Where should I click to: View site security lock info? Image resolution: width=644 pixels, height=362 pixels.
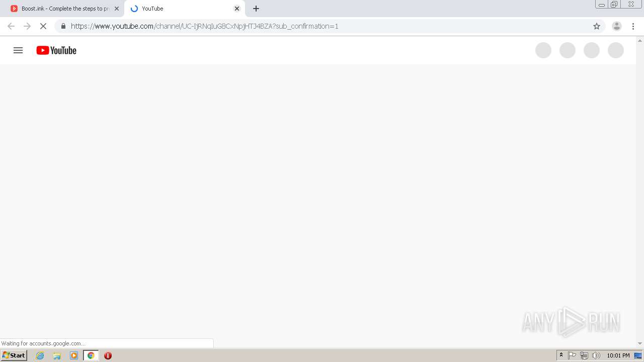63,26
